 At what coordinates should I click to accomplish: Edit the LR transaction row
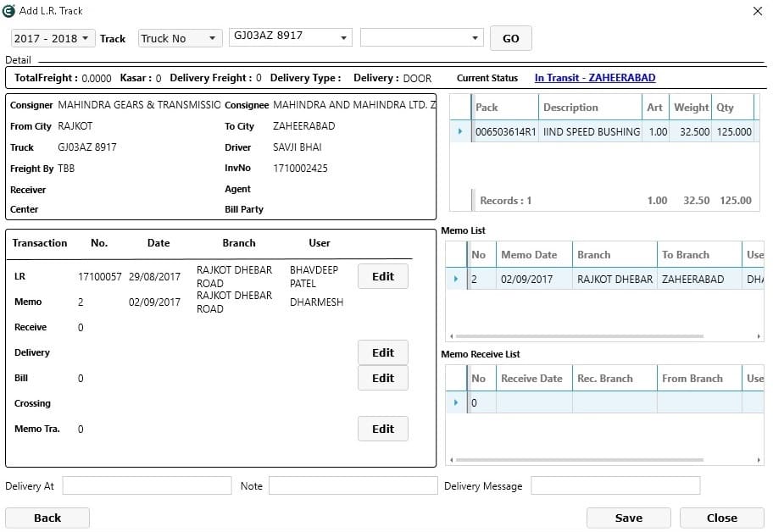click(x=382, y=276)
